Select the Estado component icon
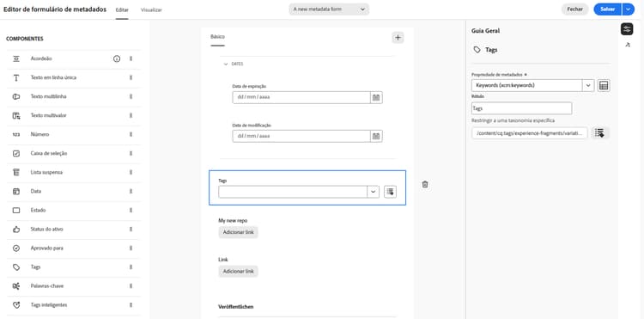The height and width of the screenshot is (319, 644). coord(16,210)
